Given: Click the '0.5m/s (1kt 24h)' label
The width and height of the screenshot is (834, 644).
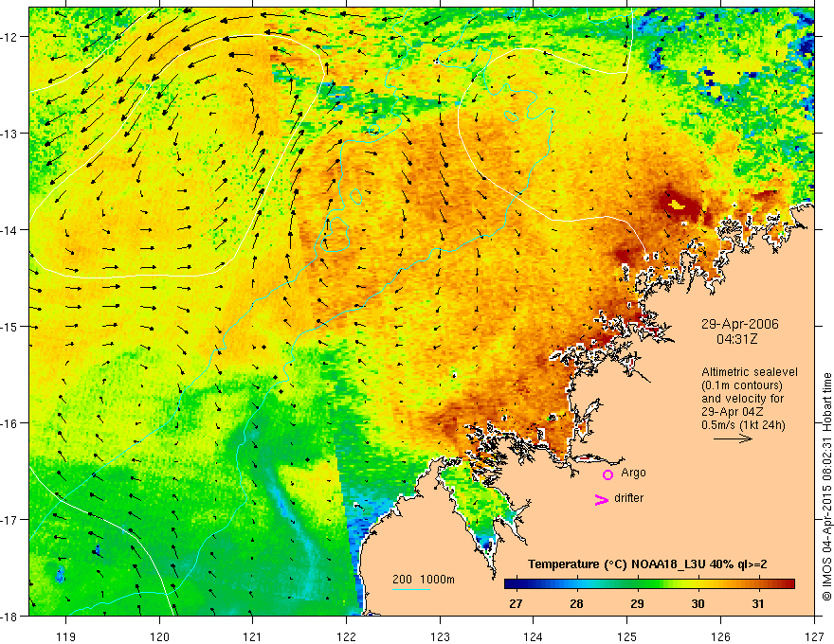Looking at the screenshot, I should click(x=743, y=425).
